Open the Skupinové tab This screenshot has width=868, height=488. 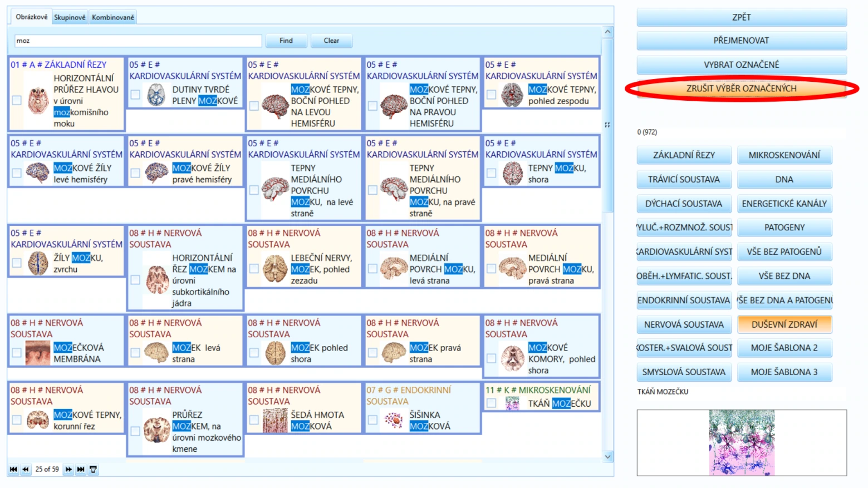(70, 17)
